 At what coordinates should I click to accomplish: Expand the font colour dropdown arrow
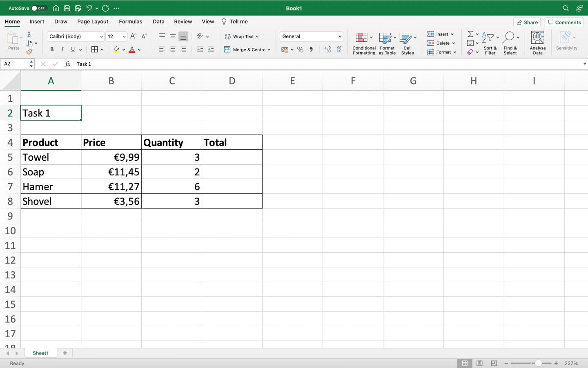point(139,50)
